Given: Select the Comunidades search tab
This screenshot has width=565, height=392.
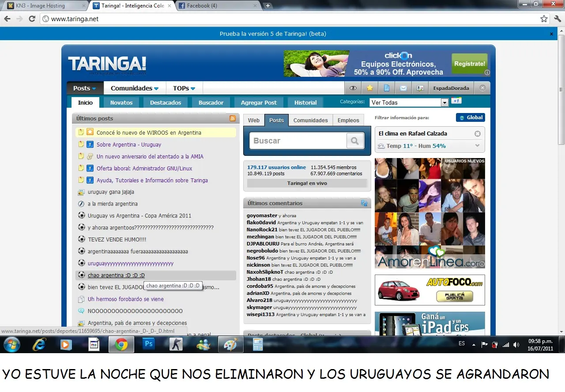Looking at the screenshot, I should click(x=311, y=120).
